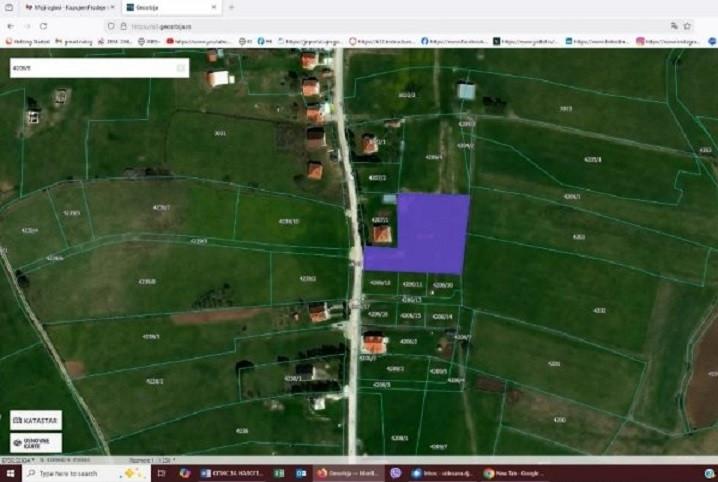718x482 pixels.
Task: Switch to the first browser tab
Action: coord(60,7)
